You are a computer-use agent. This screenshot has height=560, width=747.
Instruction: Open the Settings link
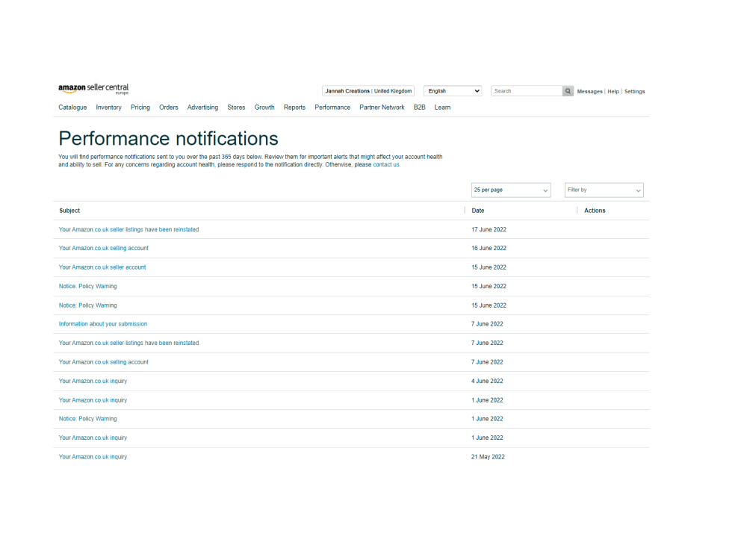click(634, 91)
